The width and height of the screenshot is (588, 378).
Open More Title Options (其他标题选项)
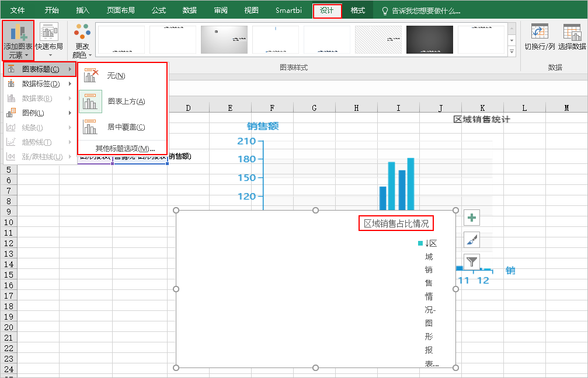point(126,148)
